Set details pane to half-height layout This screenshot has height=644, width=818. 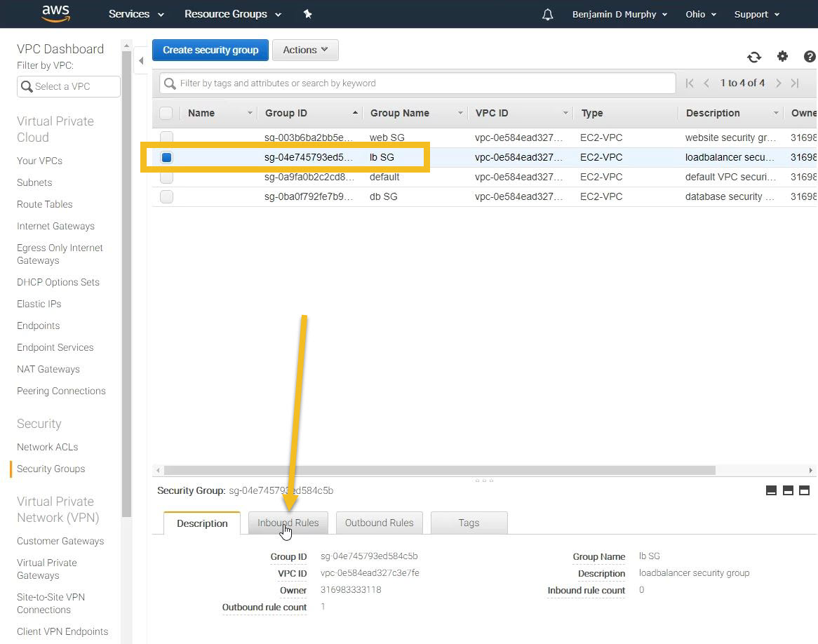click(x=788, y=490)
